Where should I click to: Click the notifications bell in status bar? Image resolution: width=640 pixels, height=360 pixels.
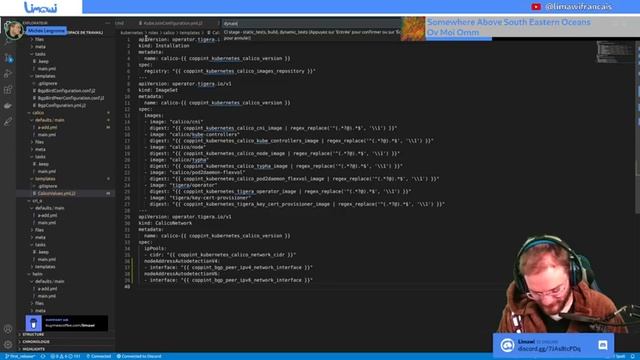pos(633,356)
